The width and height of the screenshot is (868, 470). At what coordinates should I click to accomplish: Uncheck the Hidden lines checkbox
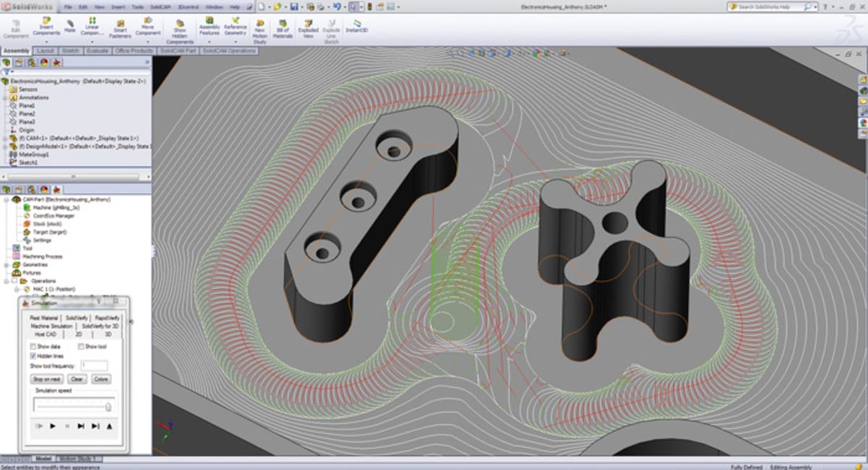coord(33,356)
